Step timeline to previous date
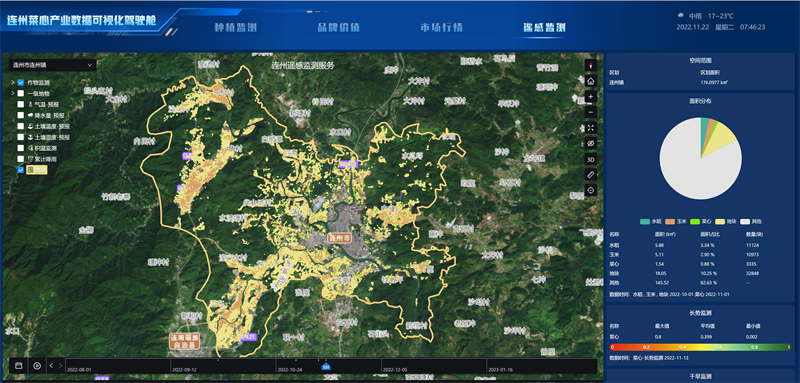 point(52,366)
